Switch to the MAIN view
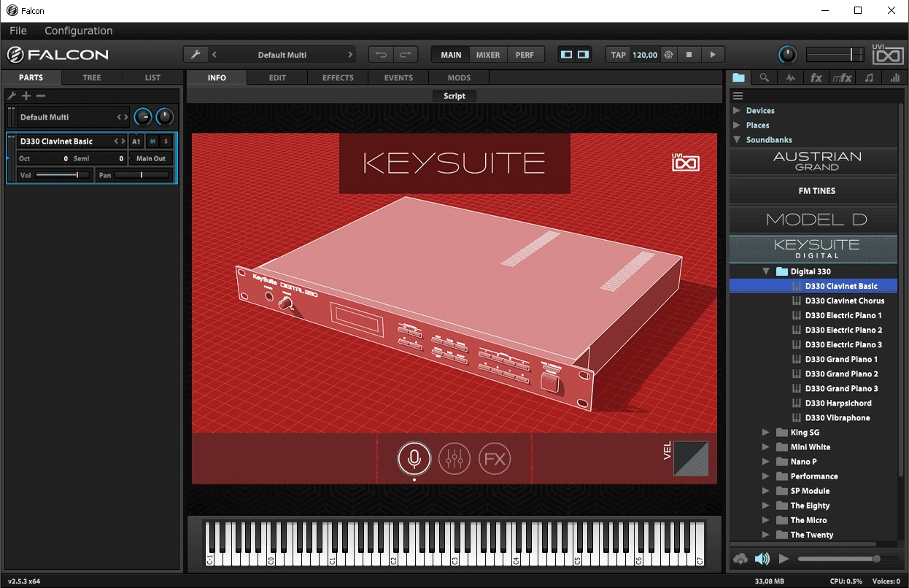This screenshot has height=588, width=909. click(451, 55)
